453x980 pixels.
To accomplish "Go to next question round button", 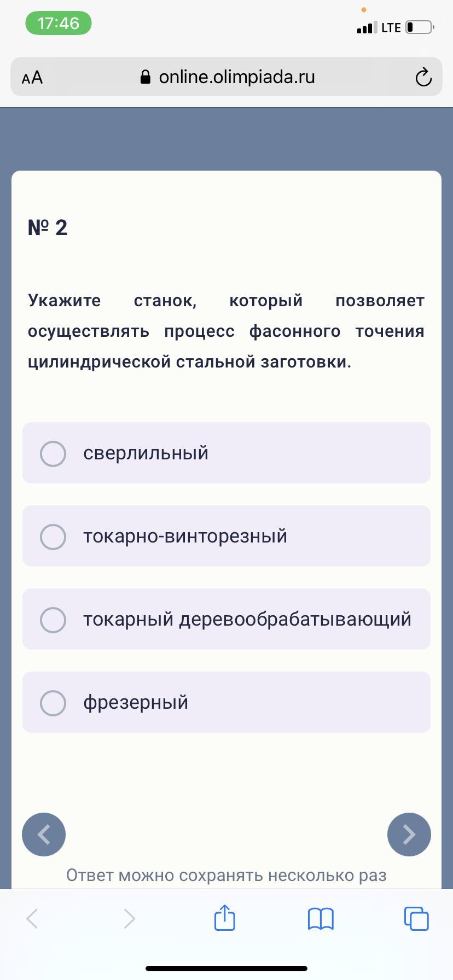I will coord(409,834).
